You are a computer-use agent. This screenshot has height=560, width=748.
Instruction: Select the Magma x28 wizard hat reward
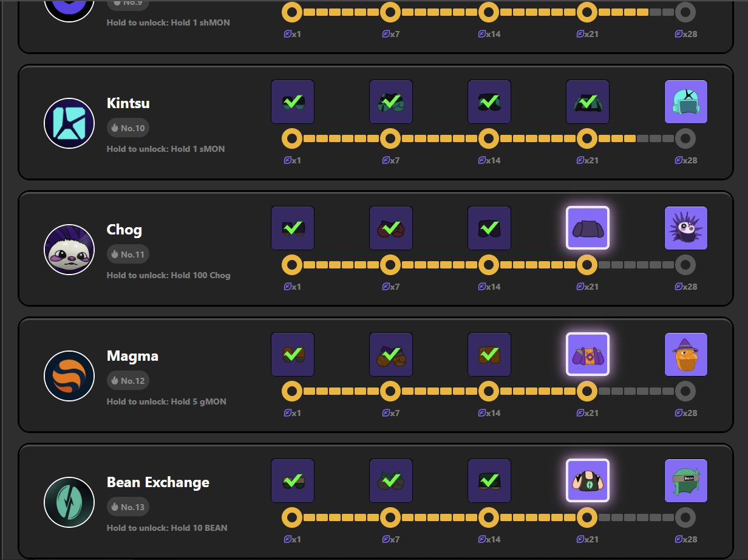685,354
